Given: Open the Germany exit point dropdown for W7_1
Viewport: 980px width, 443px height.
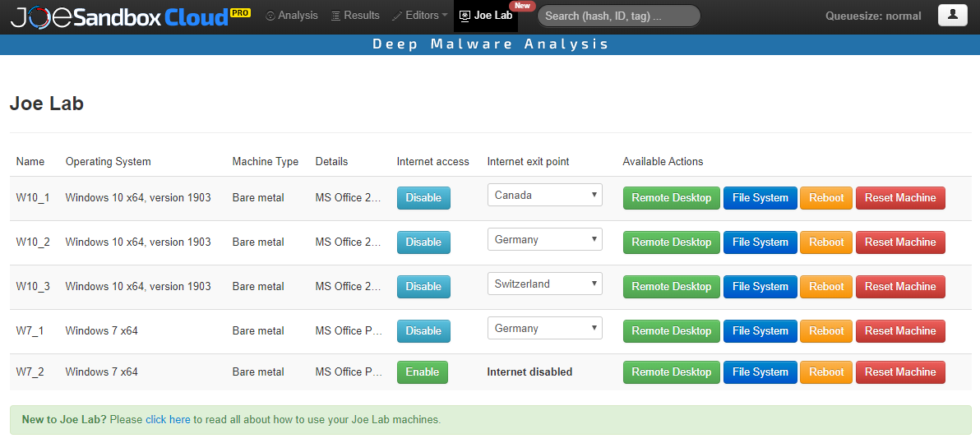Looking at the screenshot, I should click(545, 328).
